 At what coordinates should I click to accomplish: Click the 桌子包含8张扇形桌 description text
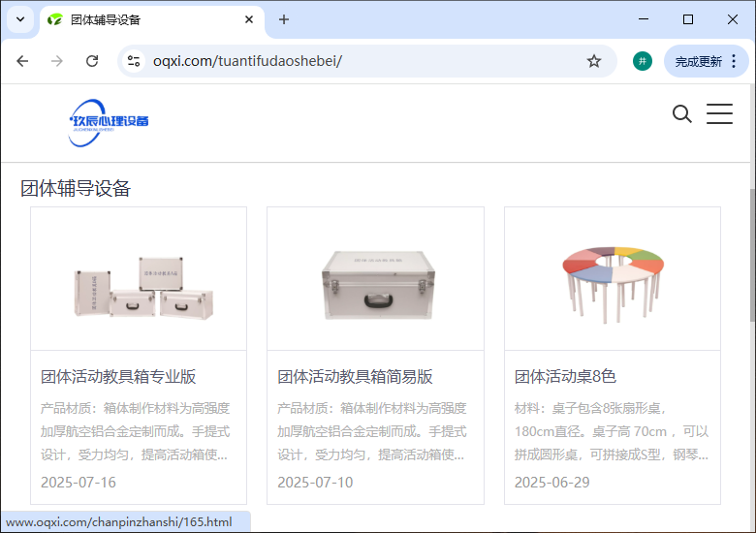coord(612,431)
